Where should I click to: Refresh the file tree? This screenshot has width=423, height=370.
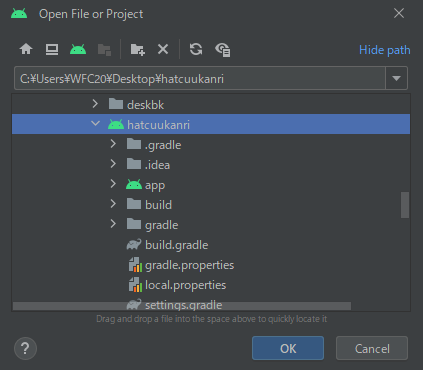pos(196,49)
